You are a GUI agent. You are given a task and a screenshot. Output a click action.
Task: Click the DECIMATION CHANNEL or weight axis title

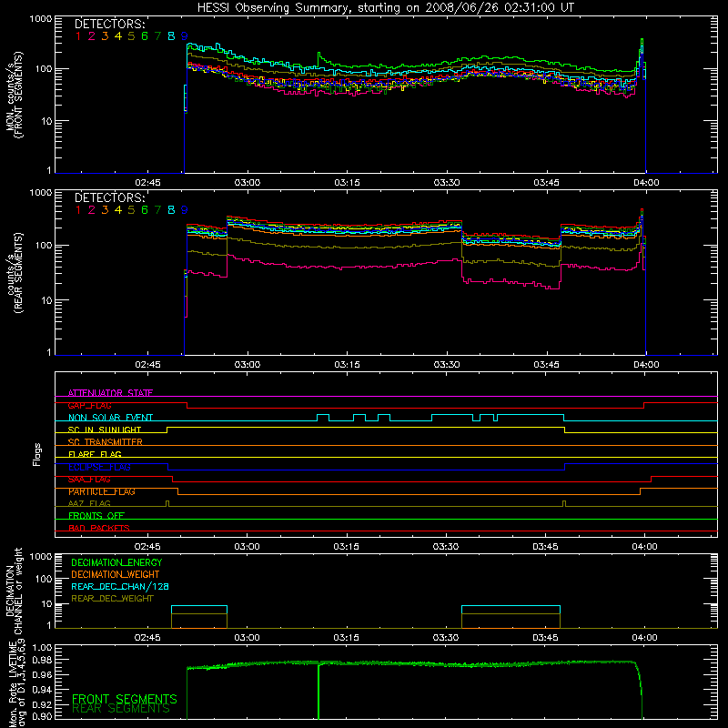click(x=14, y=591)
